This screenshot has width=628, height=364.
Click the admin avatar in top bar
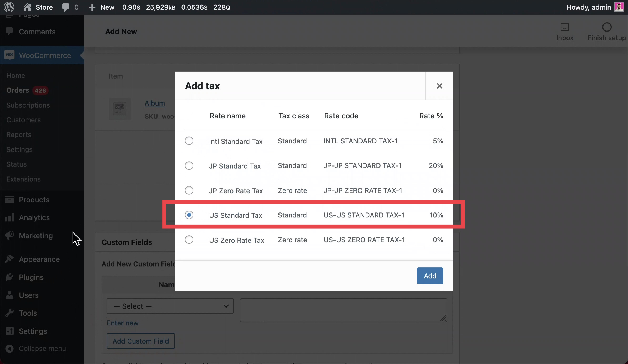pos(619,7)
